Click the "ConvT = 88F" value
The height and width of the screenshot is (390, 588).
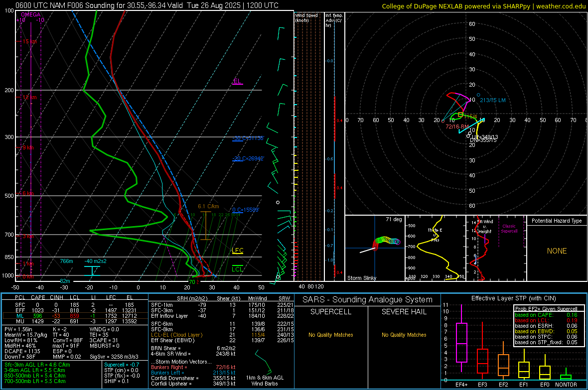click(x=68, y=341)
